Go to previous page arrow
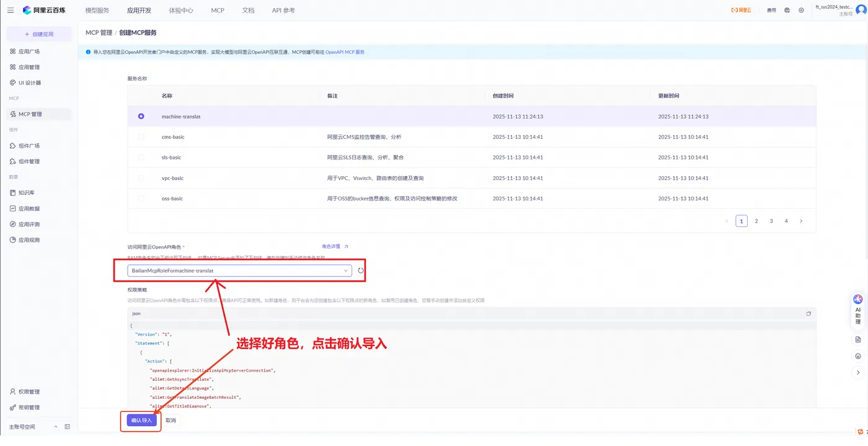Screen dimensions: 868x446 click(x=727, y=221)
